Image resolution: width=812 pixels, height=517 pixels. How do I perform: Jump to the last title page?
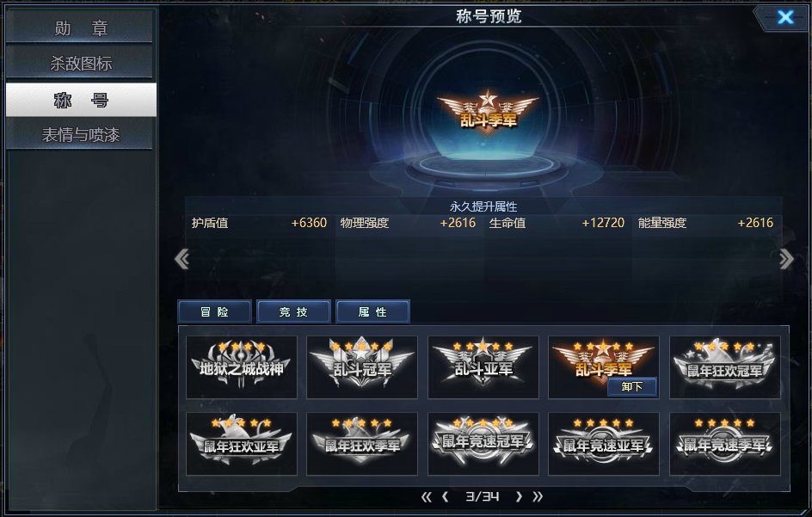click(538, 497)
